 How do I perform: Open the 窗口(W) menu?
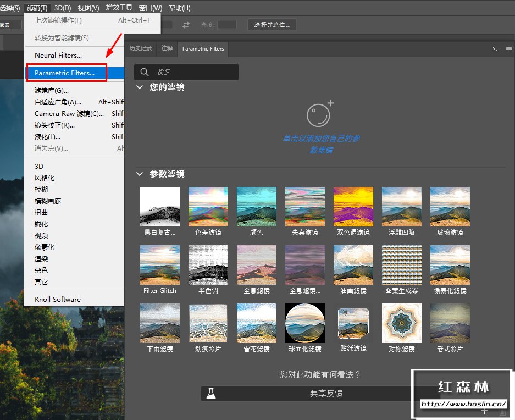(151, 8)
